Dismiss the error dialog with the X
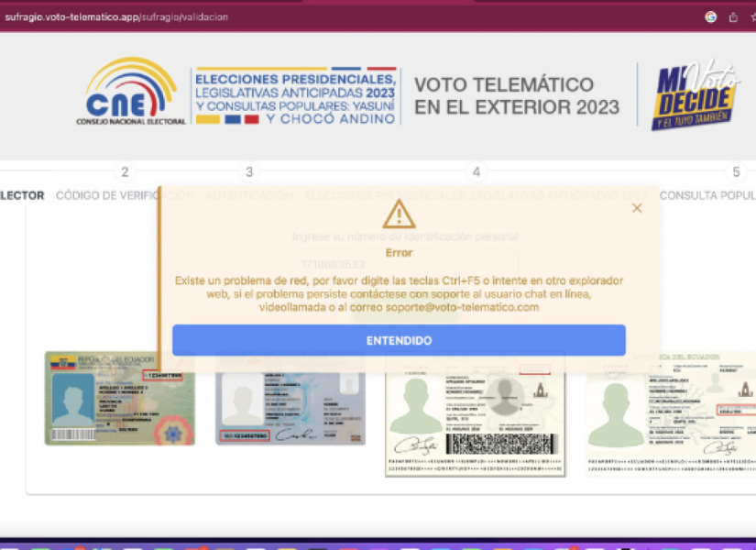 pos(637,208)
